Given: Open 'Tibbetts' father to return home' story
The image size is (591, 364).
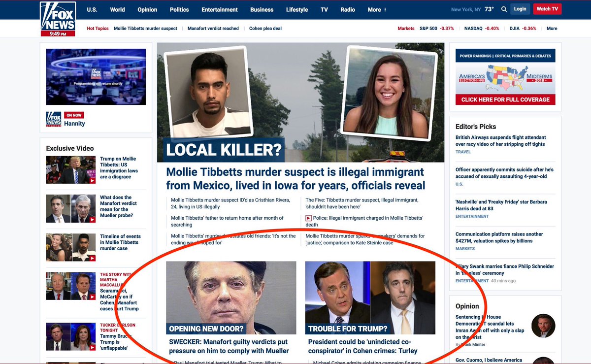Looking at the screenshot, I should [x=228, y=221].
